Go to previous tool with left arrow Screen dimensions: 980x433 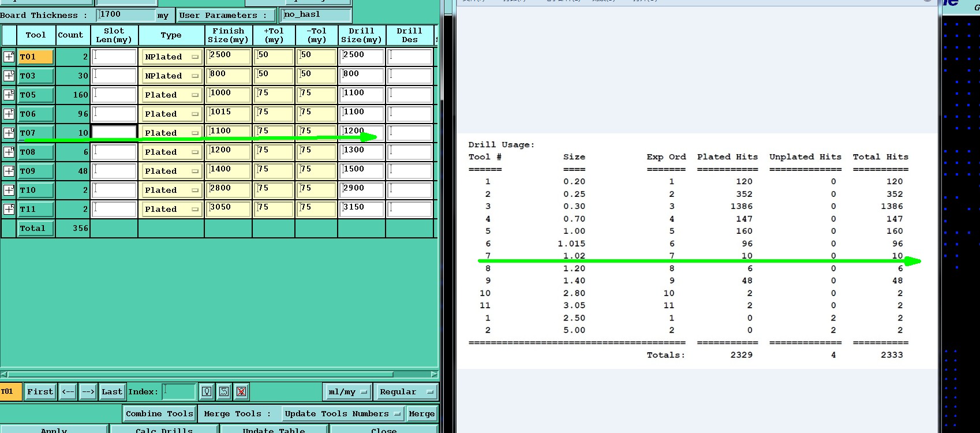68,391
